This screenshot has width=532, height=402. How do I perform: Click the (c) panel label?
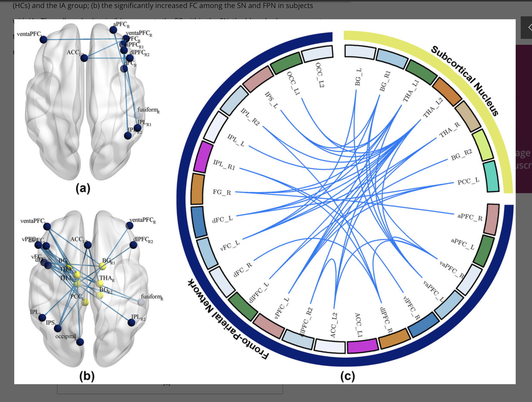click(x=347, y=376)
